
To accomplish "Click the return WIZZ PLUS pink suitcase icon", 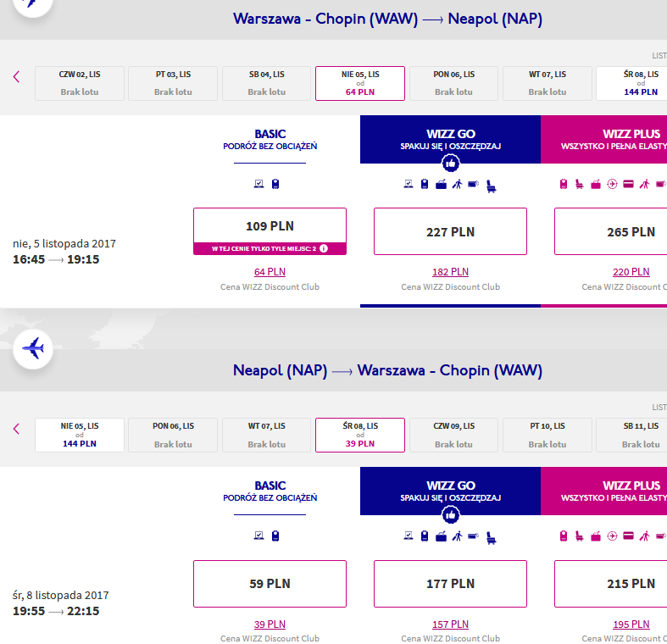I will 596,536.
